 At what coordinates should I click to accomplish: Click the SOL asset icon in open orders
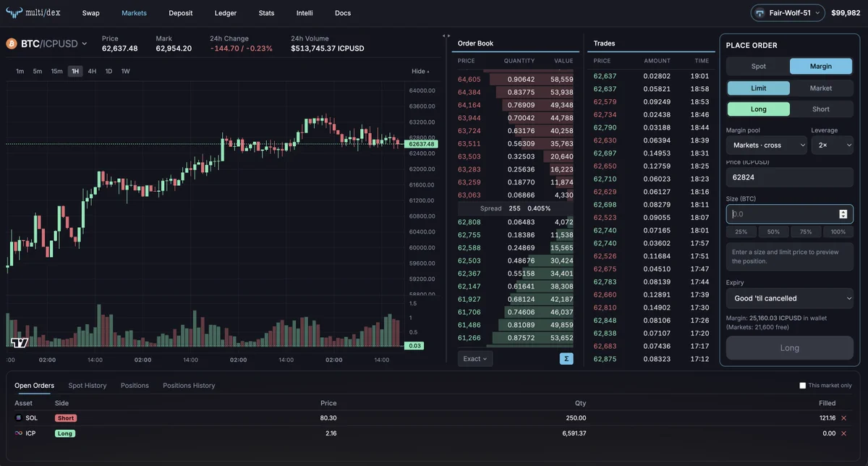[19, 418]
